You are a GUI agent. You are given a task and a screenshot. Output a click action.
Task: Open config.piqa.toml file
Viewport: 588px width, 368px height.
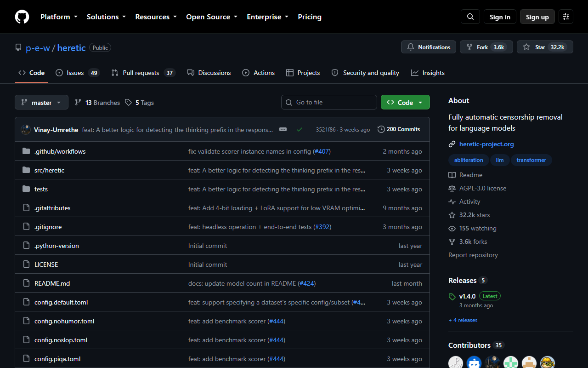pyautogui.click(x=57, y=359)
